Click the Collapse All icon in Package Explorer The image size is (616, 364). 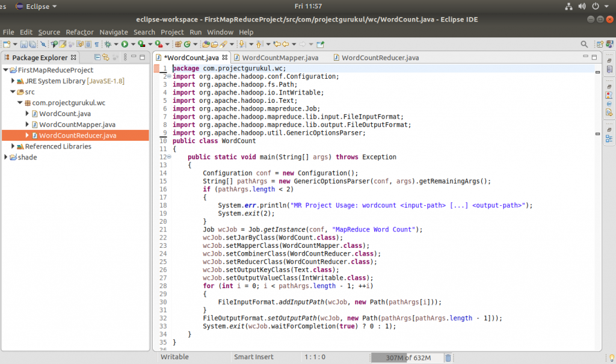point(97,57)
